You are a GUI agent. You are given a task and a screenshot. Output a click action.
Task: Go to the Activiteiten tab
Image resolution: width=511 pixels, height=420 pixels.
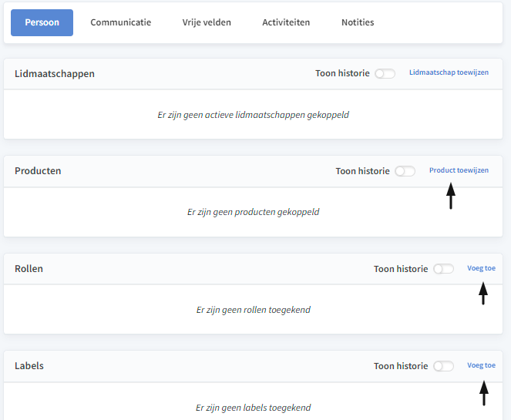tap(286, 22)
